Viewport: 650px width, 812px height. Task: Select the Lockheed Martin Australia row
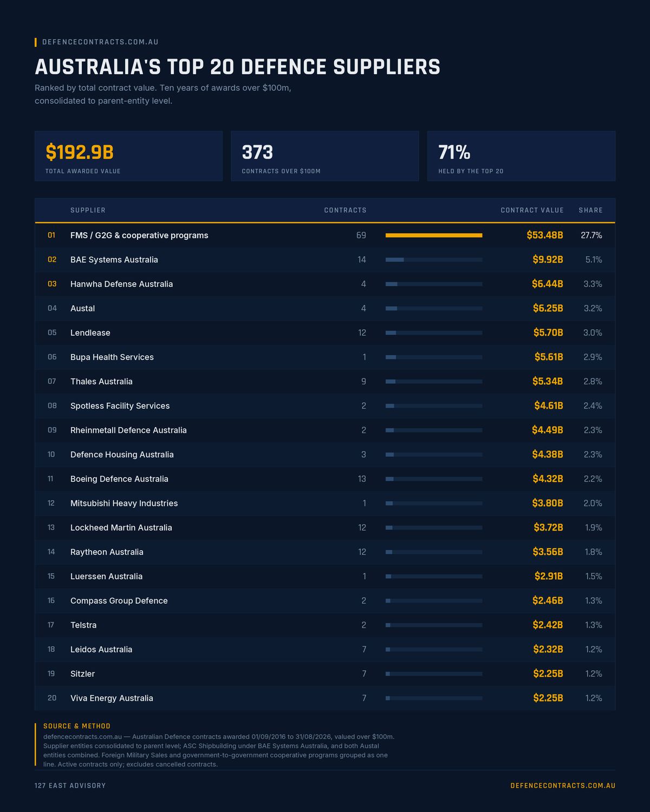coord(325,528)
